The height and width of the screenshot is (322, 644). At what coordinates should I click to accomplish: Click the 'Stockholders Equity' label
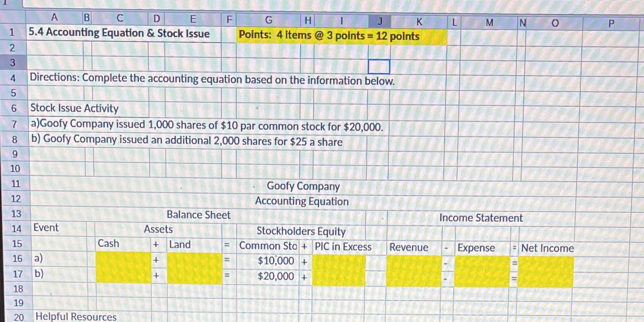point(301,231)
